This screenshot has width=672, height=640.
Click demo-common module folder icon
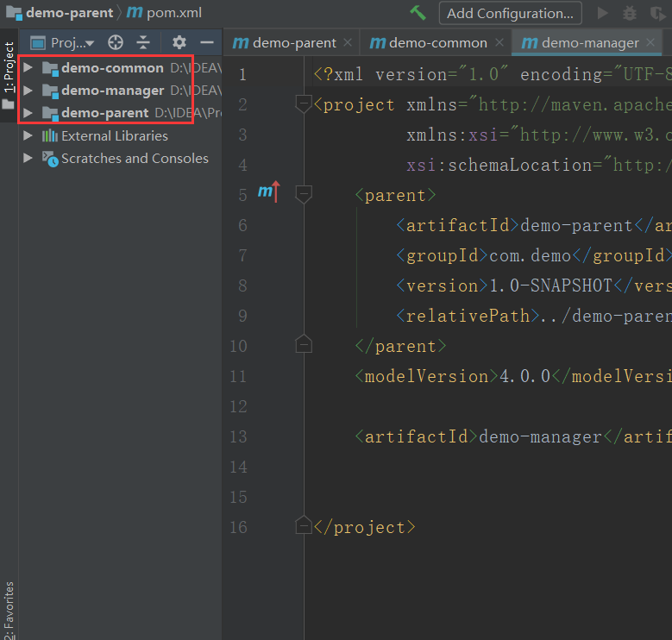pos(50,68)
